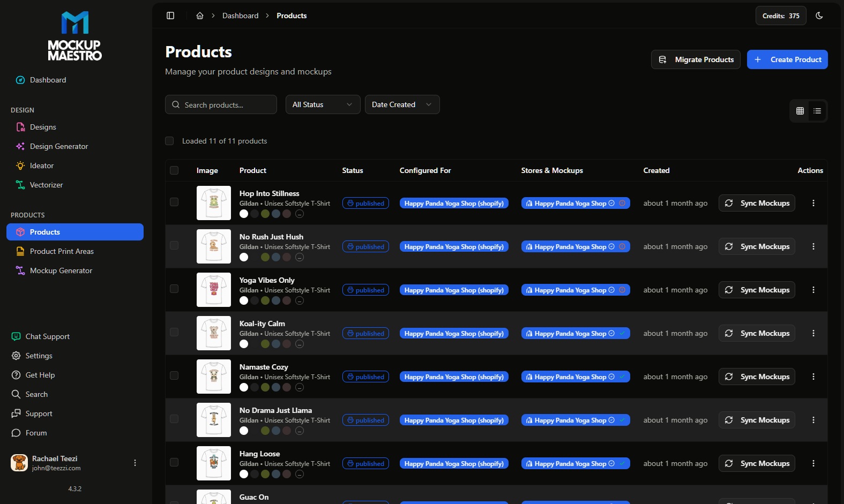This screenshot has width=844, height=504.
Task: Select slate blue swatch for Yoga Vibes Only
Action: click(276, 300)
